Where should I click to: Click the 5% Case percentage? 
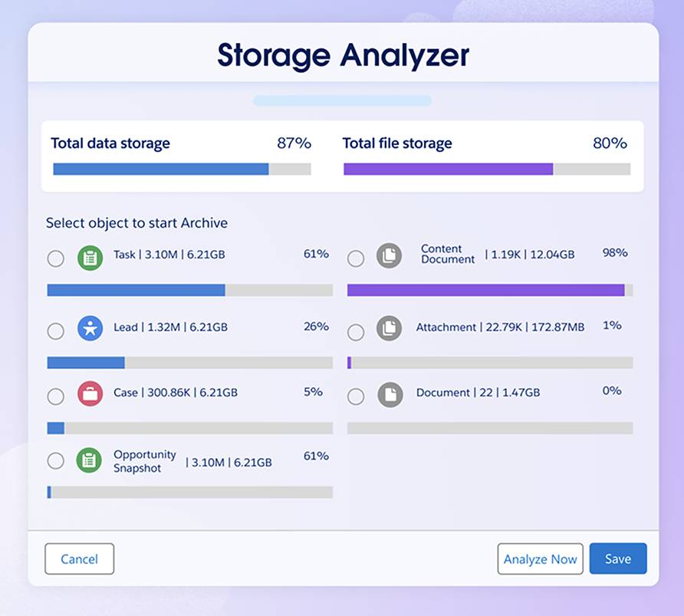coord(313,392)
